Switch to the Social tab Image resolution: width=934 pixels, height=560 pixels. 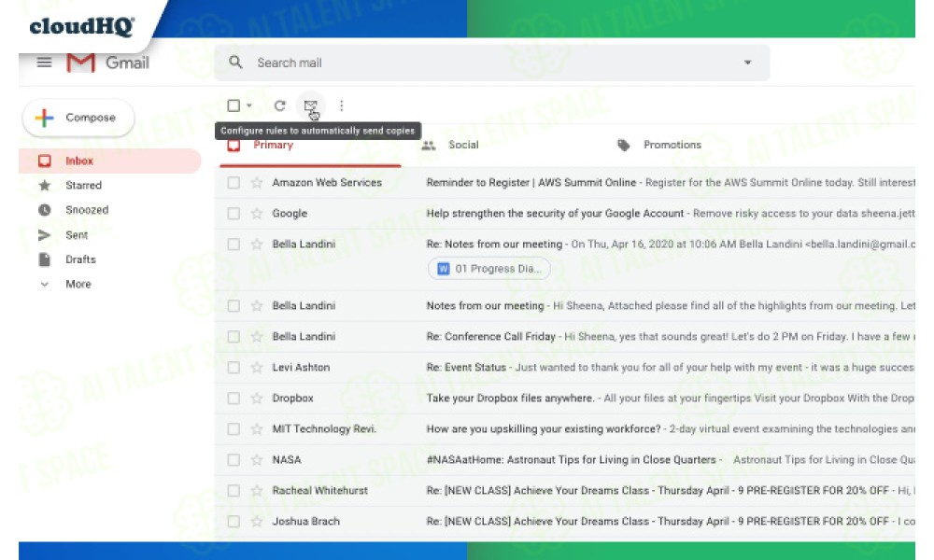(x=463, y=146)
